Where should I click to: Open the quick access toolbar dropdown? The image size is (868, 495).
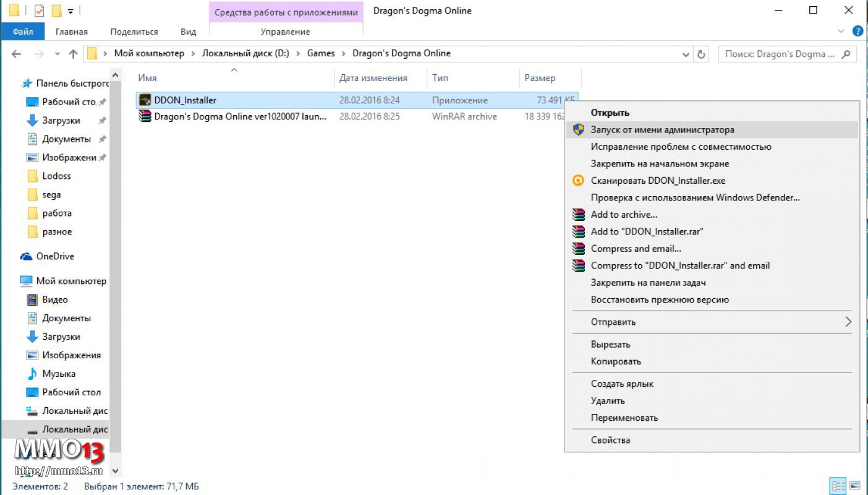[x=70, y=11]
